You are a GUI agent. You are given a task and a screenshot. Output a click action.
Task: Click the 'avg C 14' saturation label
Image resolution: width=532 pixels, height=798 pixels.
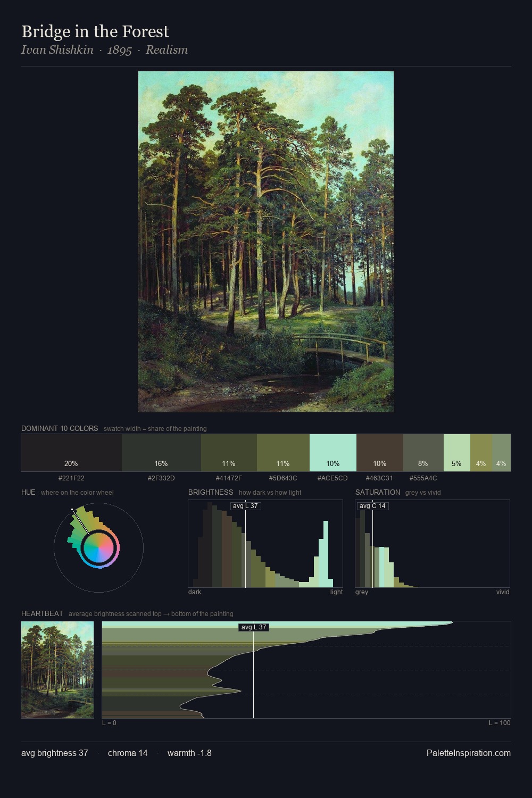372,506
